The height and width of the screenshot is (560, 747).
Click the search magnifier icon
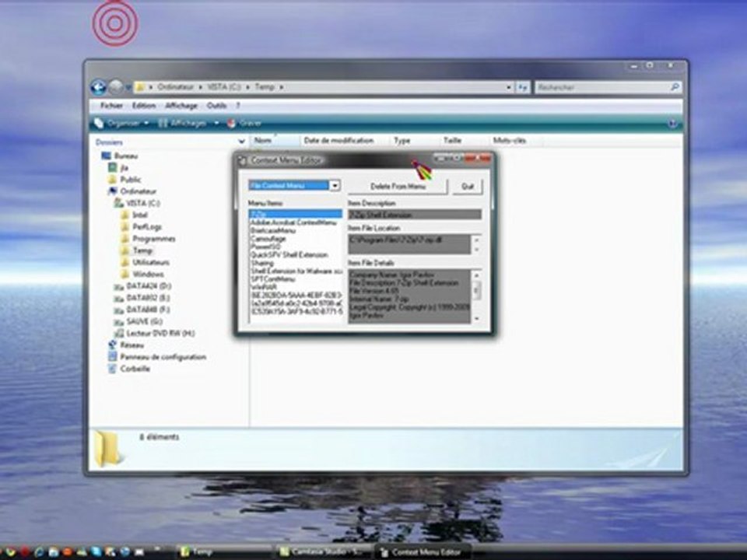click(x=675, y=87)
